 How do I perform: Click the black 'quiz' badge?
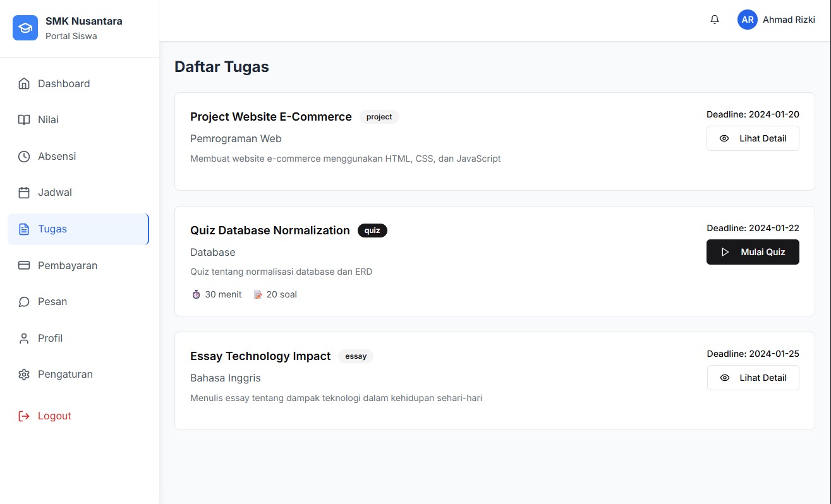tap(372, 231)
